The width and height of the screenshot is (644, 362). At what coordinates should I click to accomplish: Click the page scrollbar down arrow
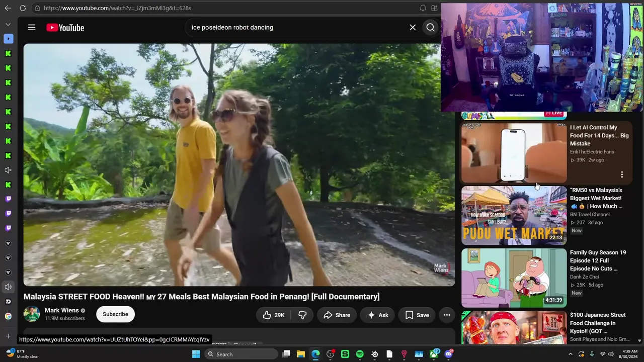(639, 340)
